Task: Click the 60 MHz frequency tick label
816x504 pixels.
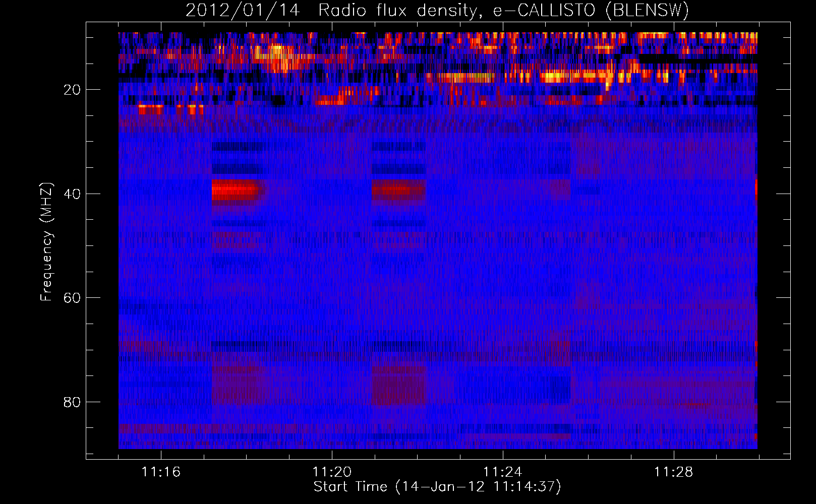Action: (x=73, y=298)
